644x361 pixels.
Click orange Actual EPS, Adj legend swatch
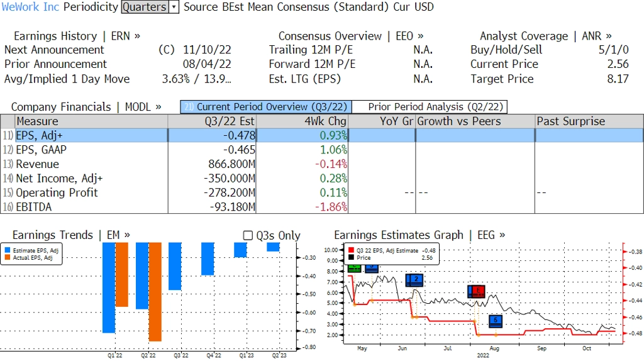click(x=8, y=257)
